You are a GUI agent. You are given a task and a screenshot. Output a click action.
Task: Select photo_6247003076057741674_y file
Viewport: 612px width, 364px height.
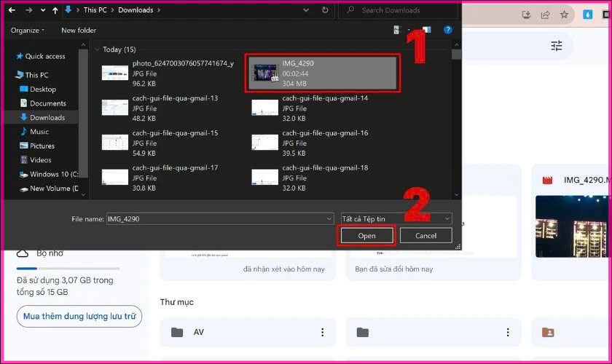click(168, 74)
